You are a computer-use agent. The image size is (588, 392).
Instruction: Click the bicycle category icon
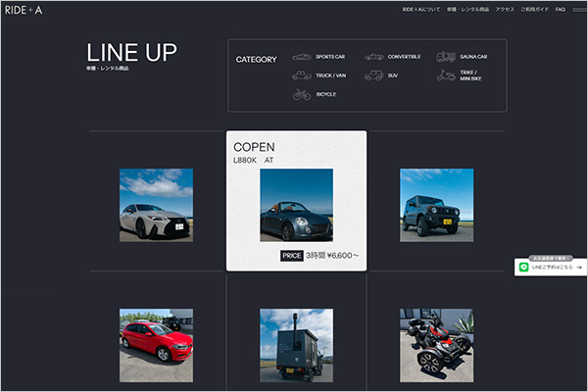(301, 94)
